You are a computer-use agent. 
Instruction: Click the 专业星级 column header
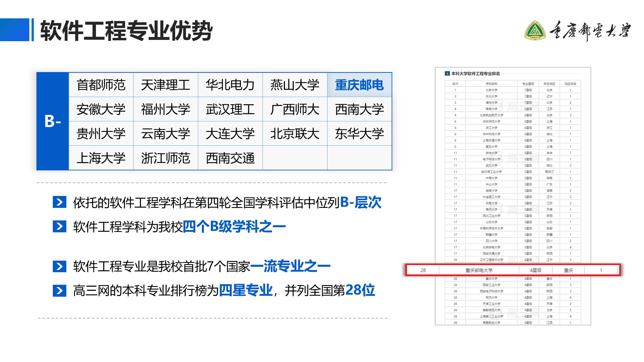tap(528, 84)
